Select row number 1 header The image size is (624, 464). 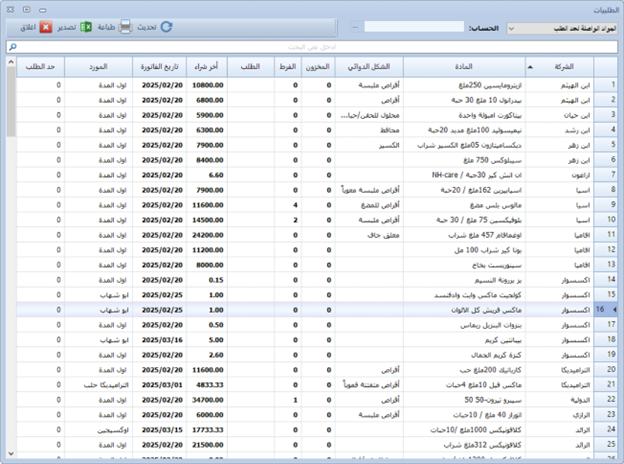606,85
